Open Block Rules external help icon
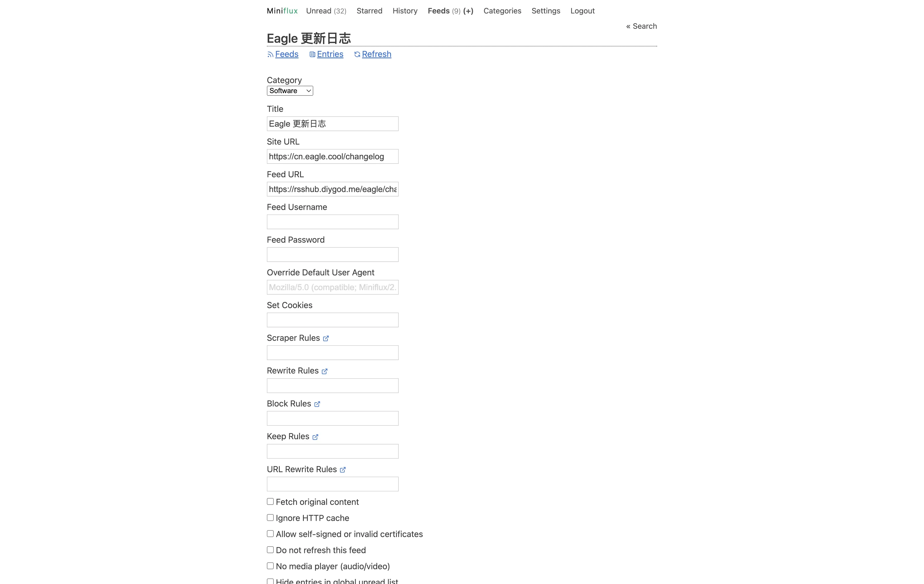 pyautogui.click(x=317, y=404)
